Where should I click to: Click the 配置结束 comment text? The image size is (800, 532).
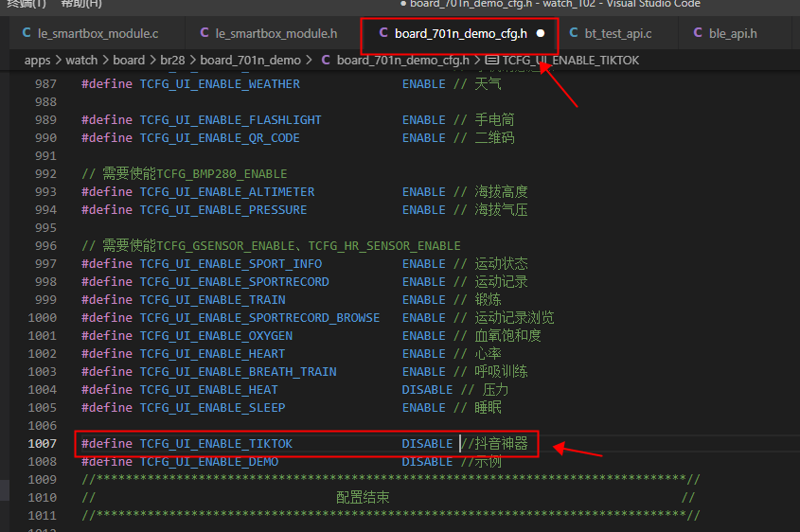[363, 497]
